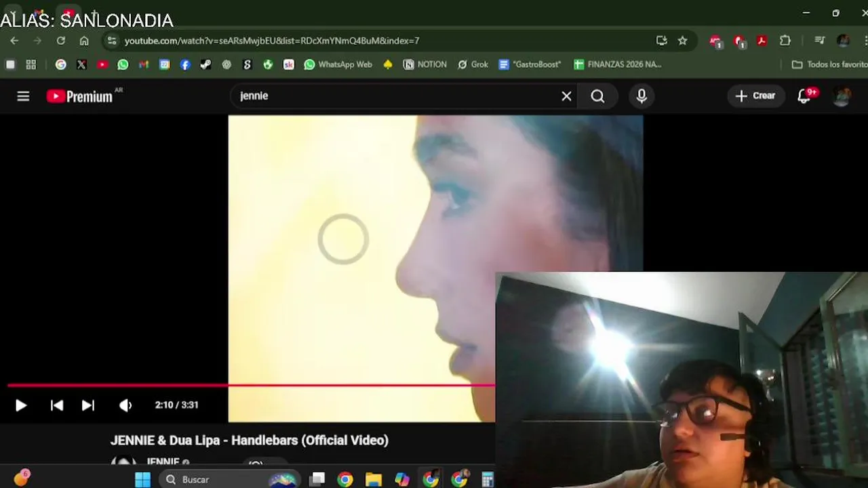The height and width of the screenshot is (488, 868).
Task: Open the FINANZAS 2026 spreadsheet bookmark
Action: tap(618, 64)
